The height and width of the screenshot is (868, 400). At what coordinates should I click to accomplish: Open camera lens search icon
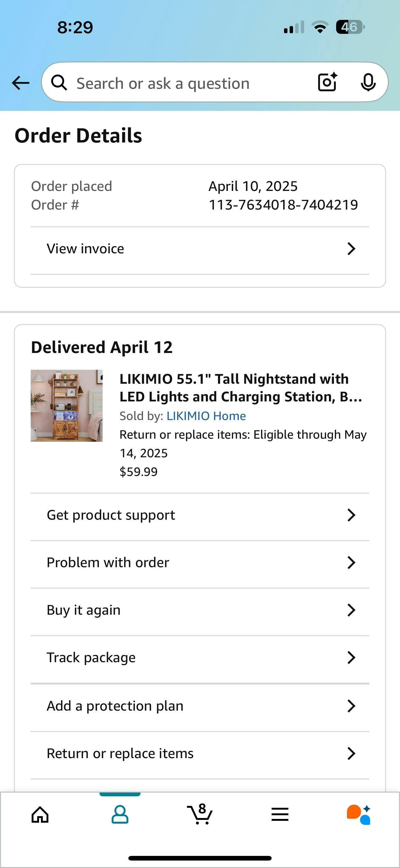(x=327, y=82)
